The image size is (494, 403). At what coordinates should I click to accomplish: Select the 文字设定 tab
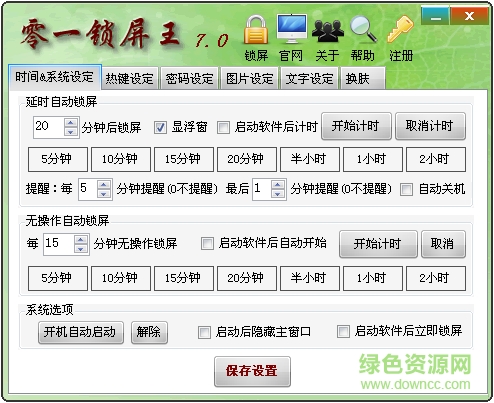tap(309, 79)
